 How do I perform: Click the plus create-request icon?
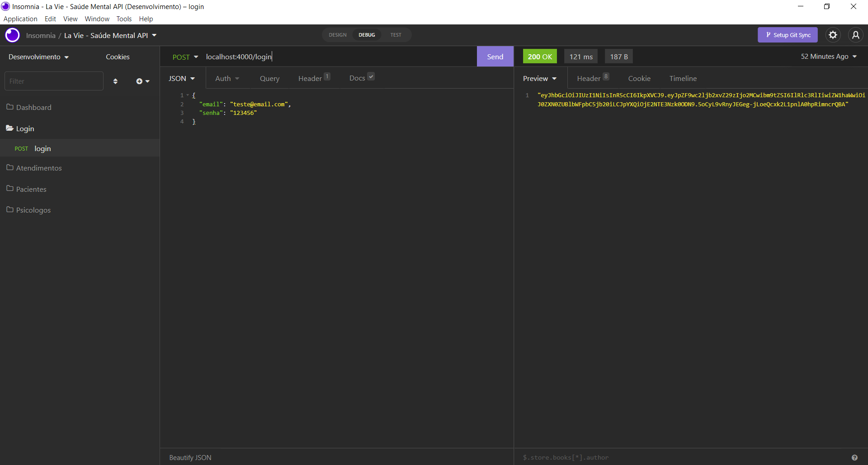coord(142,81)
